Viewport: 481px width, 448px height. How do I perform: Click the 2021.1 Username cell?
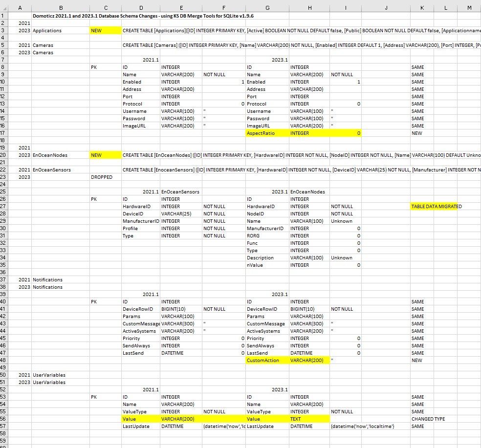pyautogui.click(x=141, y=111)
